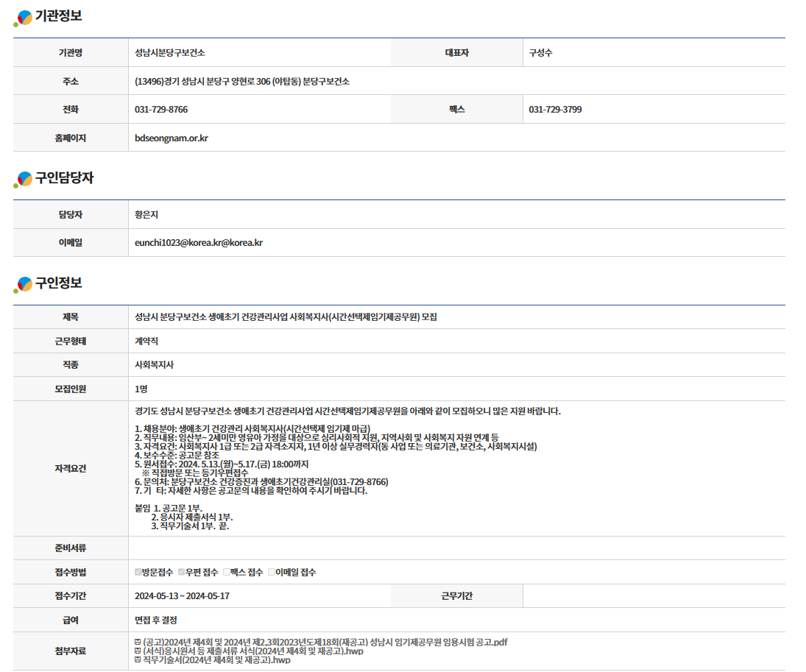The height and width of the screenshot is (672, 806).
Task: Tick the 이메일 접수 checkbox
Action: tap(272, 572)
